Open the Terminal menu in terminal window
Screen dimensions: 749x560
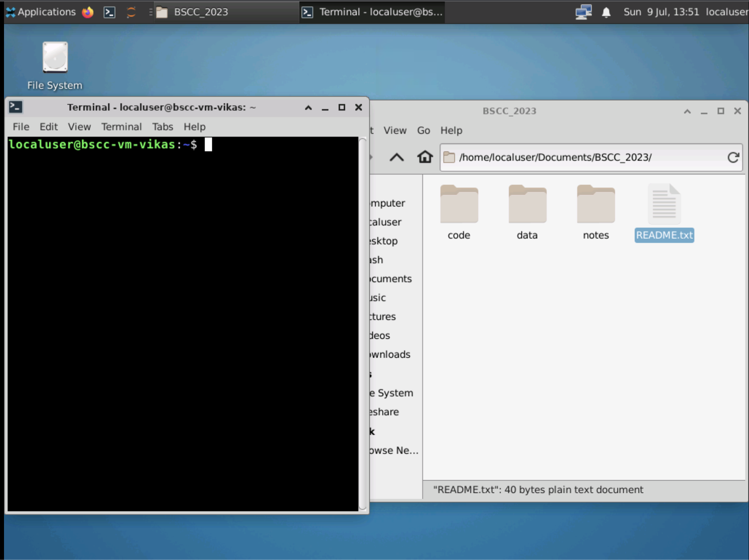pos(121,127)
